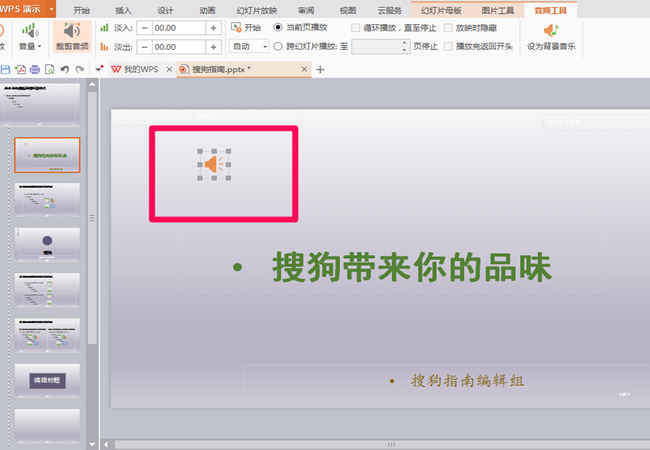This screenshot has height=450, width=650.
Task: Select the 当前页播放 radio button
Action: point(278,27)
